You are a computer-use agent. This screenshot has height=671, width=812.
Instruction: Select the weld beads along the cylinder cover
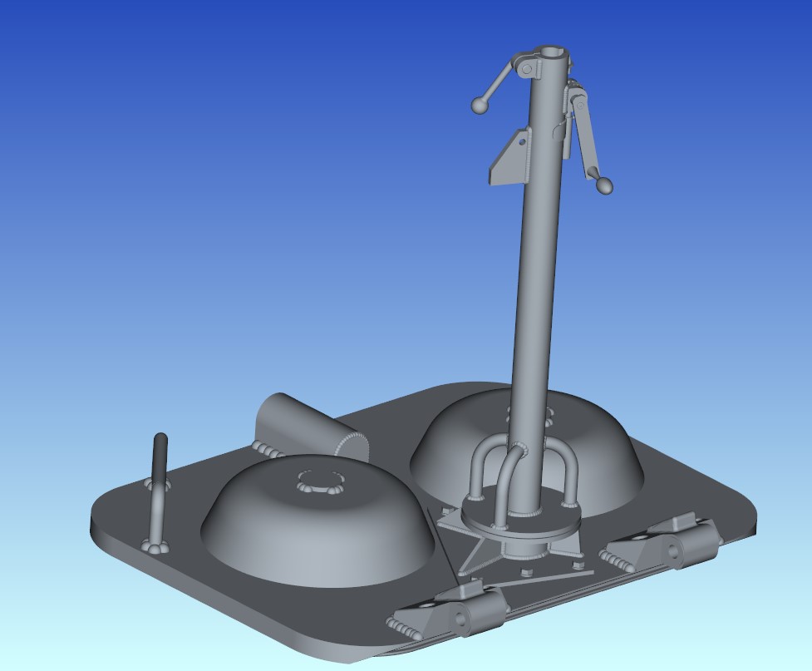(x=353, y=442)
